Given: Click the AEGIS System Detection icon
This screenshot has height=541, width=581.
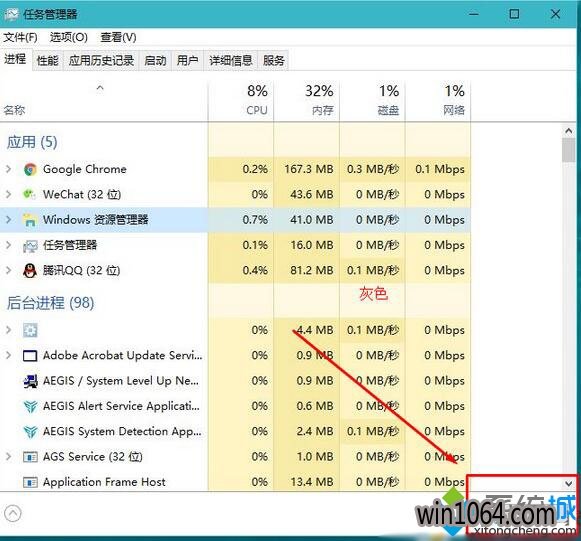Looking at the screenshot, I should [x=30, y=432].
